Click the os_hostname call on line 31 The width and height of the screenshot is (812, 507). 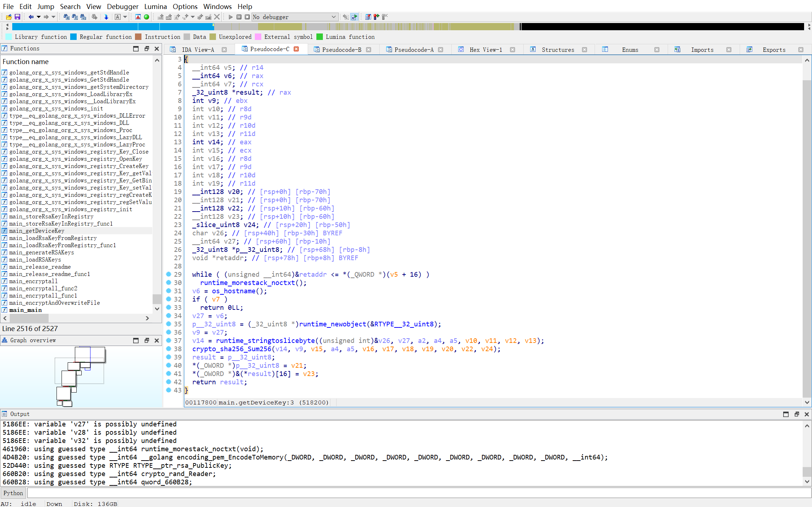[233, 291]
